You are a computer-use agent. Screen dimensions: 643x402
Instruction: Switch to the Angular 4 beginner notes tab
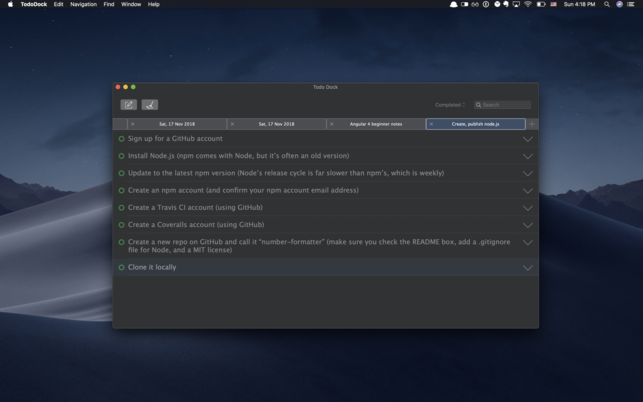click(376, 124)
